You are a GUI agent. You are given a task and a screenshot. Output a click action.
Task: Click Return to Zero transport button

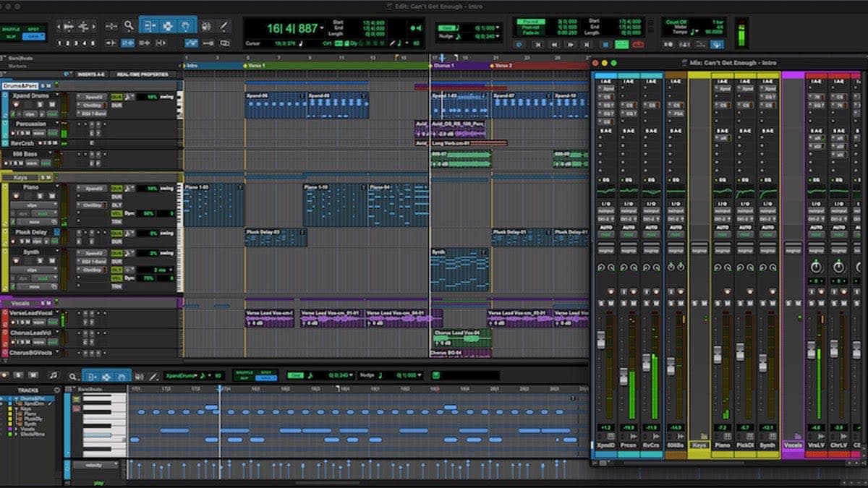[x=537, y=44]
